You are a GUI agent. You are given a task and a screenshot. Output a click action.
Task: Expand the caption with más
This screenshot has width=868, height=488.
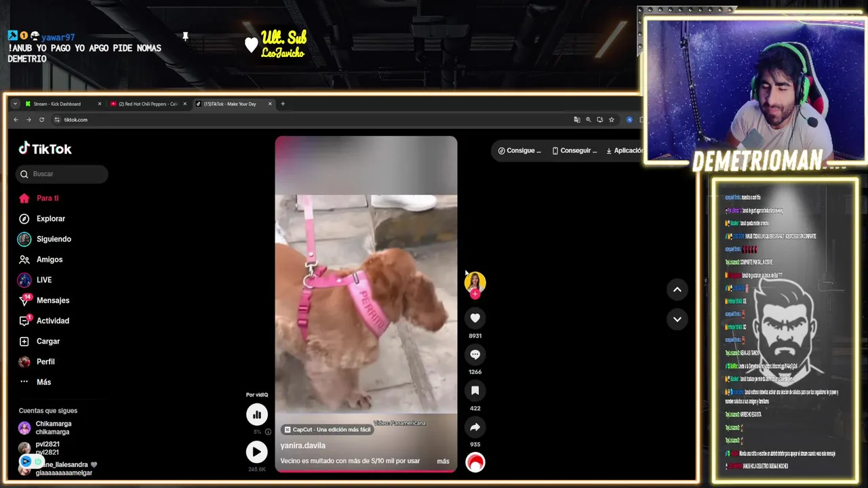443,461
